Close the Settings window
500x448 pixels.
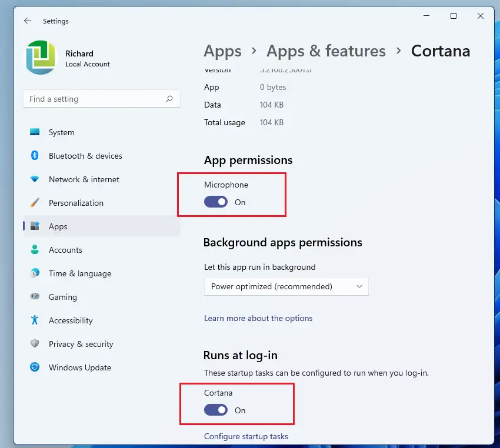click(480, 16)
